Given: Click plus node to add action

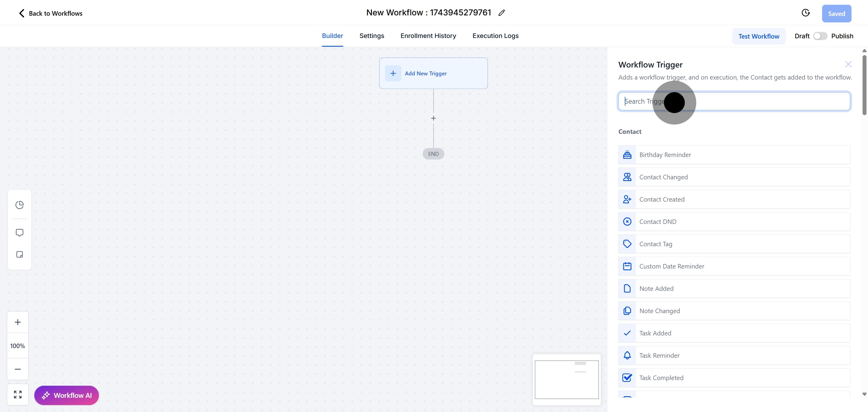Looking at the screenshot, I should pyautogui.click(x=433, y=118).
